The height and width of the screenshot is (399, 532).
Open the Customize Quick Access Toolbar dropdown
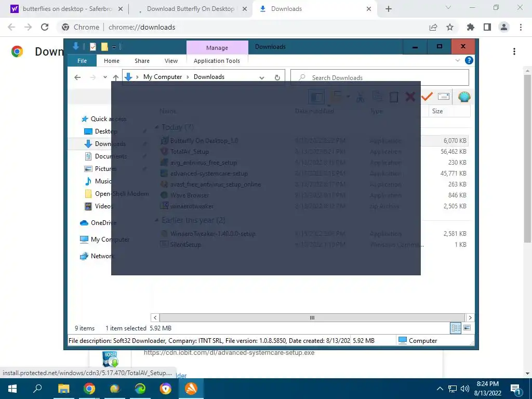coord(114,47)
